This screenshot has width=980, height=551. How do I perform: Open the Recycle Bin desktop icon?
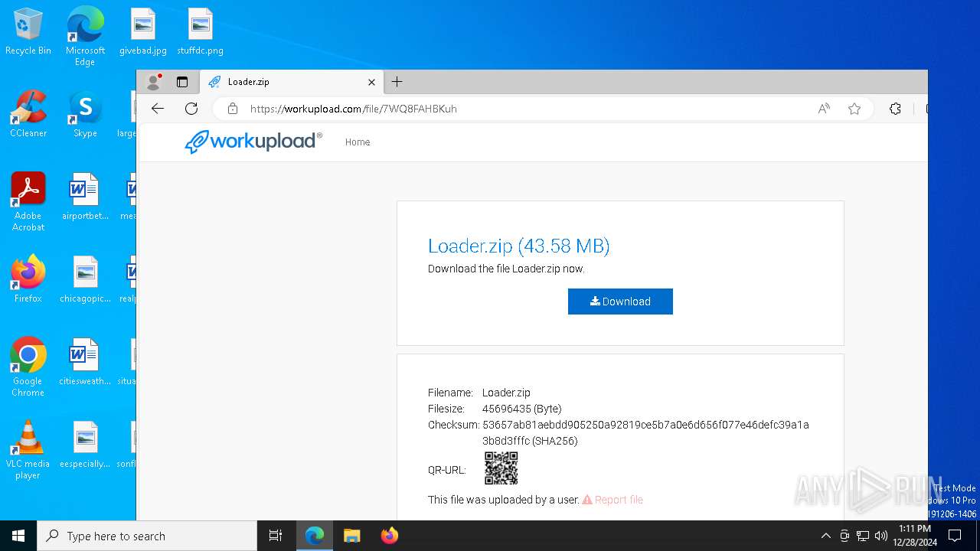[x=28, y=31]
